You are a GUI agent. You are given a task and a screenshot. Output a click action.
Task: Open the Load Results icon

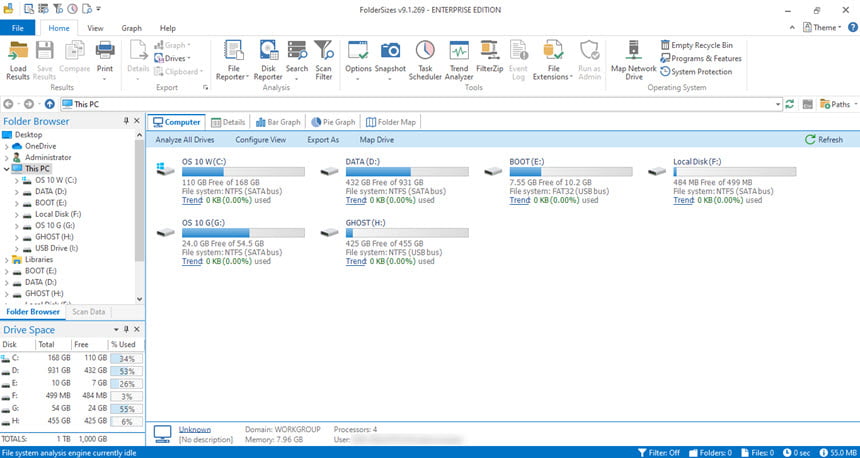(x=18, y=60)
